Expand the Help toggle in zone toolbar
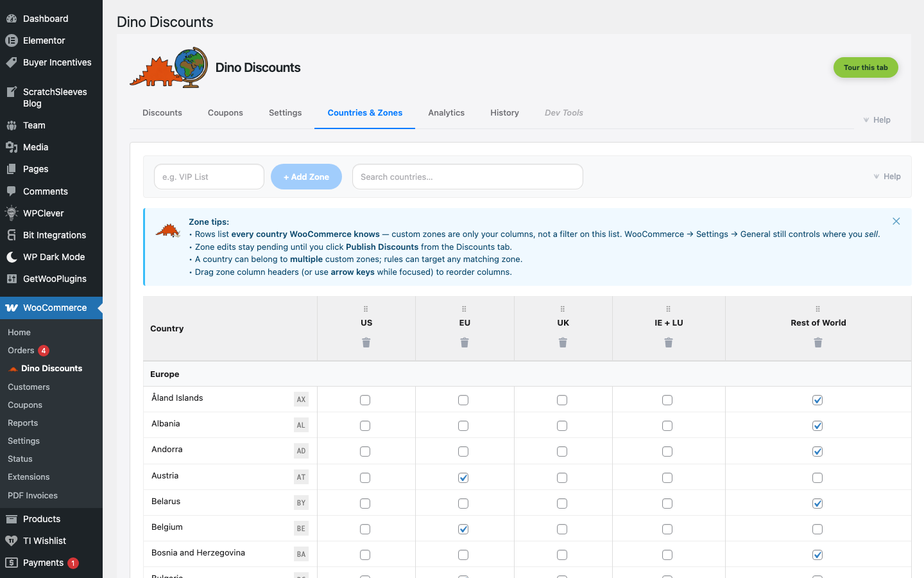Screen dimensions: 924x578 887,177
